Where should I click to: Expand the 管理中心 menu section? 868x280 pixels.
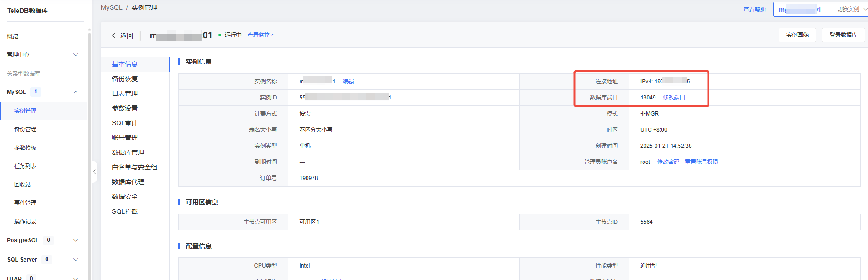click(x=76, y=55)
